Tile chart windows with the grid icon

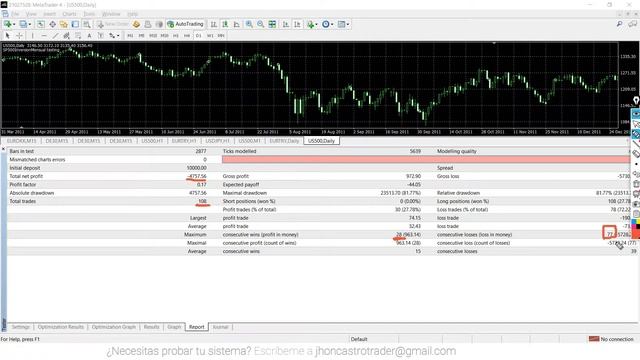pos(272,24)
